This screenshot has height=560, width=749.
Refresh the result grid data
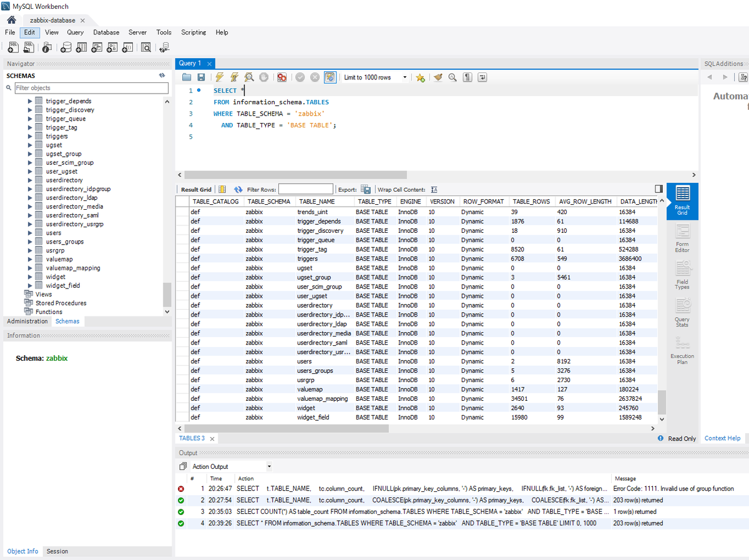[238, 189]
